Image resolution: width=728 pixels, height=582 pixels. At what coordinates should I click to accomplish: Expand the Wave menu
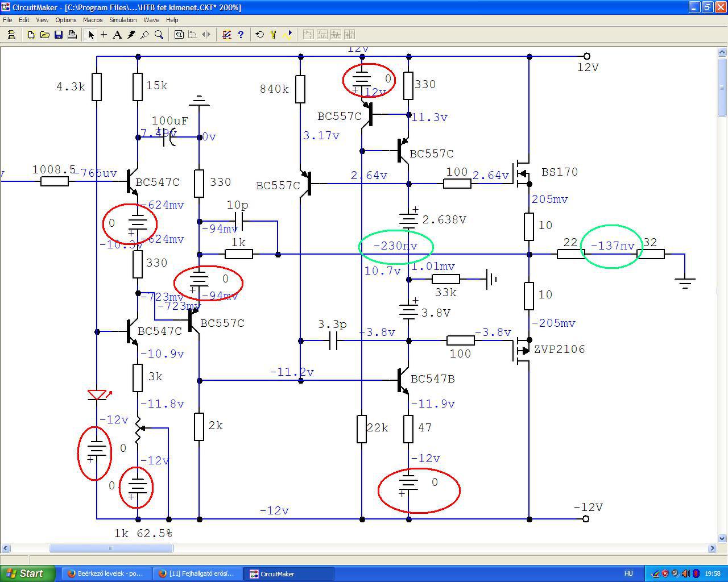pyautogui.click(x=151, y=20)
